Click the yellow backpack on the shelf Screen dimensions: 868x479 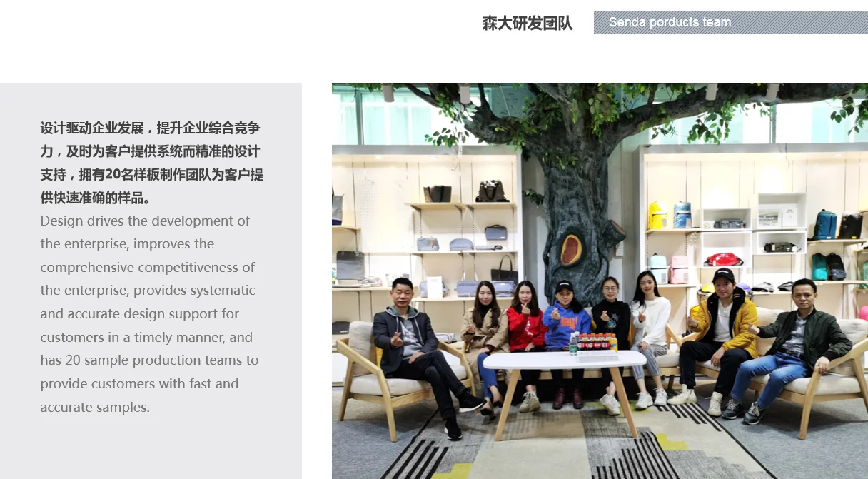click(x=656, y=216)
